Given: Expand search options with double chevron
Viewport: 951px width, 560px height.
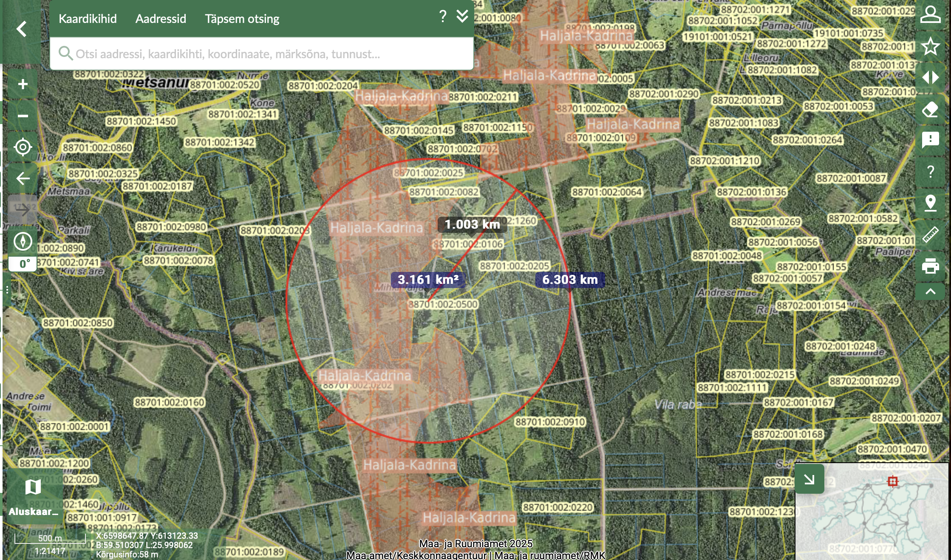Looking at the screenshot, I should tap(462, 17).
